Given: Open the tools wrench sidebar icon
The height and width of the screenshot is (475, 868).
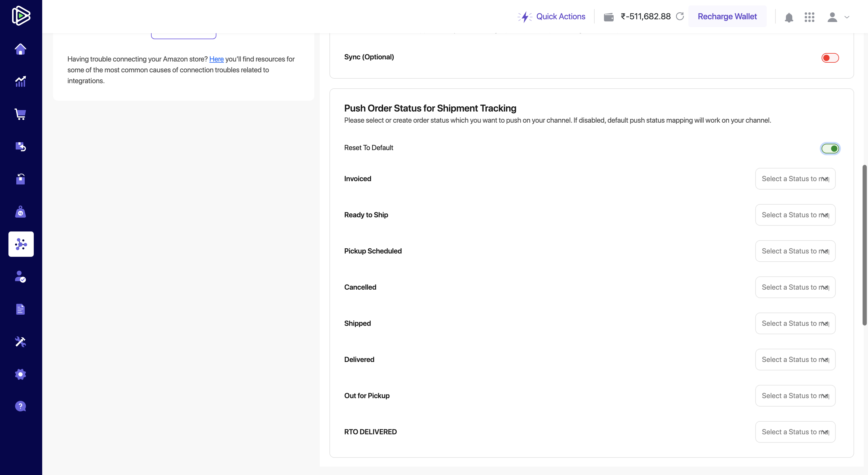Looking at the screenshot, I should tap(20, 342).
